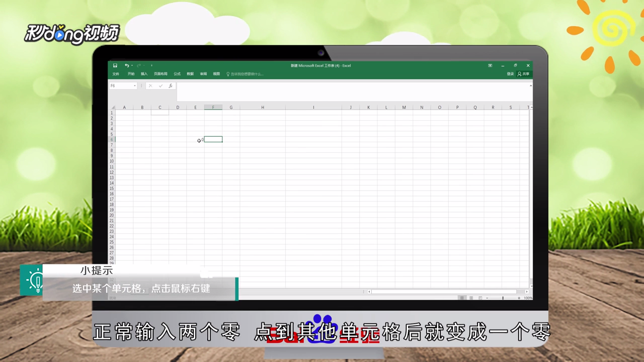Click cell C1 with the border
644x362 pixels.
(x=160, y=113)
